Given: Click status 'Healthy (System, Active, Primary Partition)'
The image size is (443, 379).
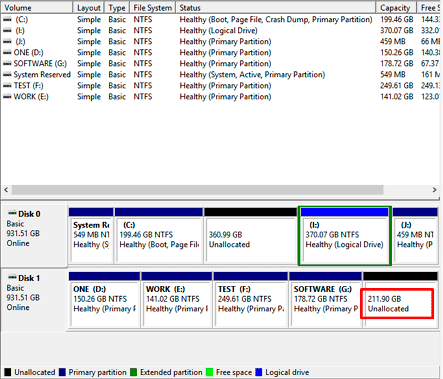Looking at the screenshot, I should (x=252, y=75).
